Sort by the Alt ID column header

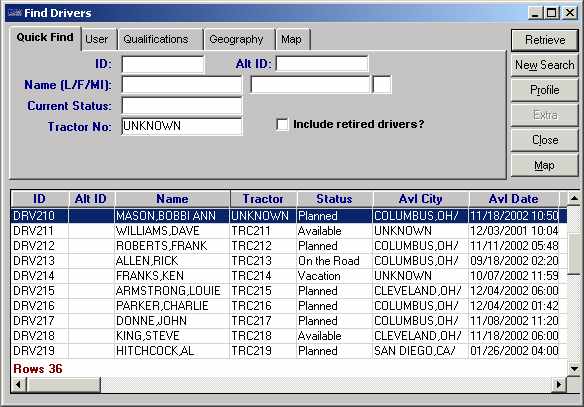coord(91,199)
